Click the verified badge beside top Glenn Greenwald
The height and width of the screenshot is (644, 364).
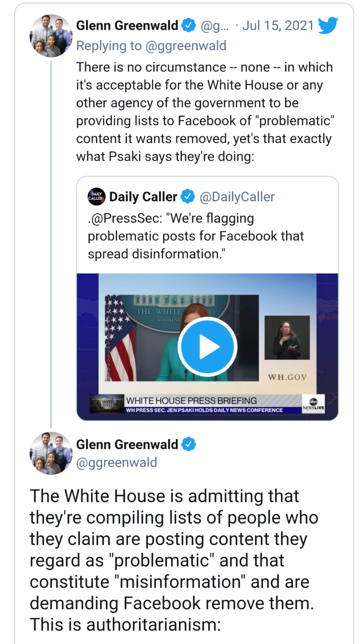click(x=189, y=25)
